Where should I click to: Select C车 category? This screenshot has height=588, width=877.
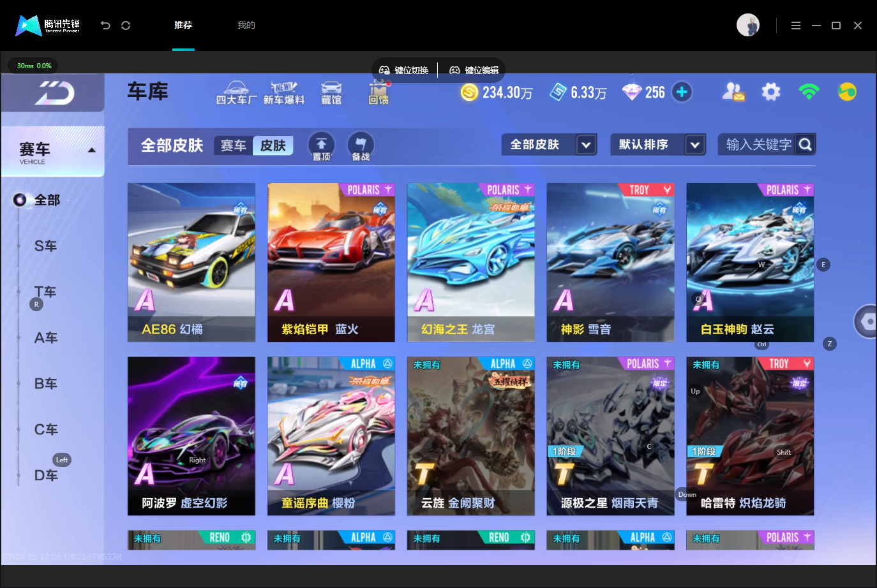45,430
